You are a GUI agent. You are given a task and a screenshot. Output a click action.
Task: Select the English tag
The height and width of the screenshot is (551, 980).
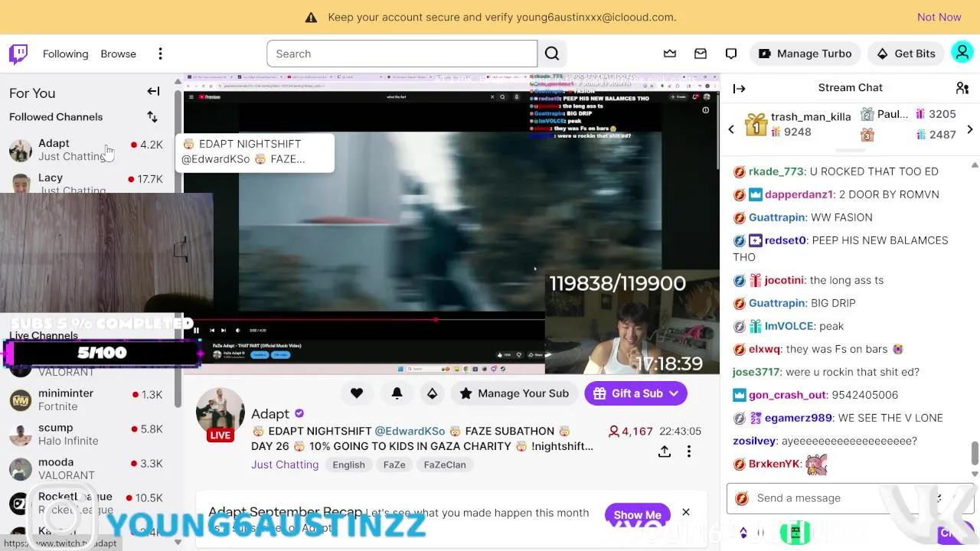[x=348, y=465]
